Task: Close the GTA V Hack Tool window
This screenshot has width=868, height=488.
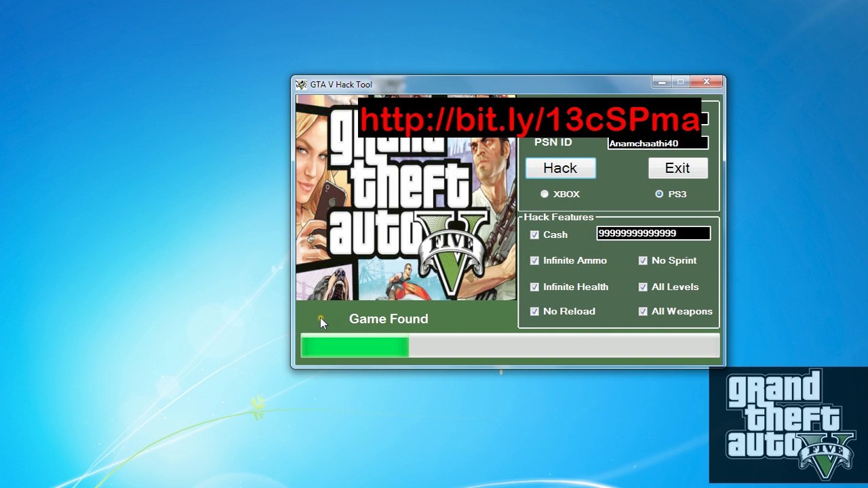Action: coord(707,82)
